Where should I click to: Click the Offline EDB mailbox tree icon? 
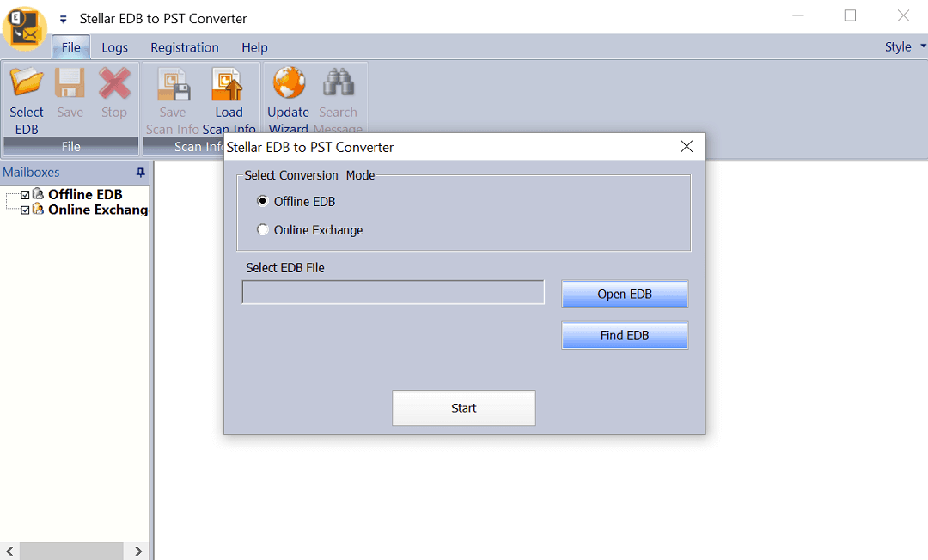(x=38, y=194)
